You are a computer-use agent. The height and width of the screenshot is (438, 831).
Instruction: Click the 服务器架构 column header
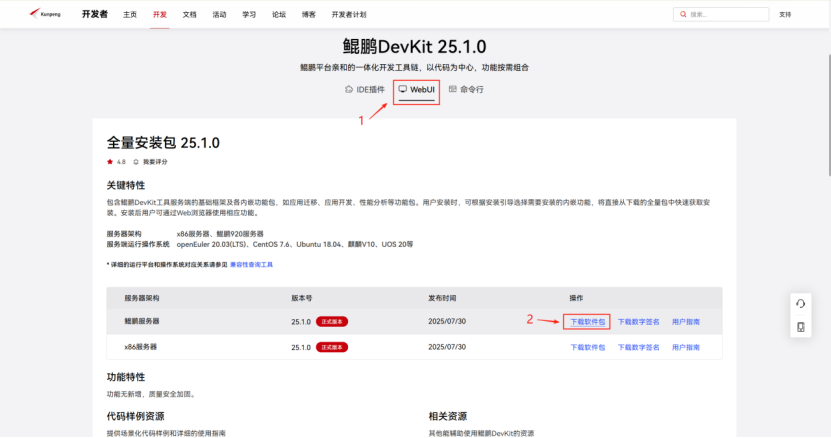click(142, 298)
